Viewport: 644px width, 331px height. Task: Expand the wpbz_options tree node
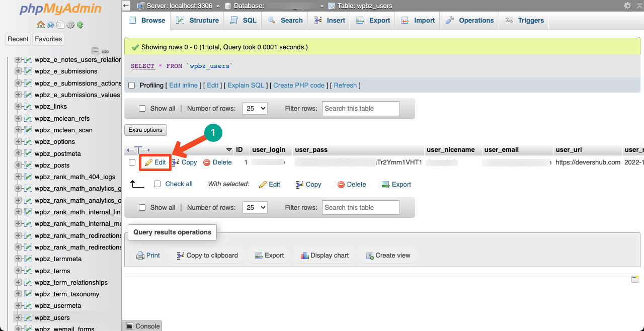click(19, 142)
